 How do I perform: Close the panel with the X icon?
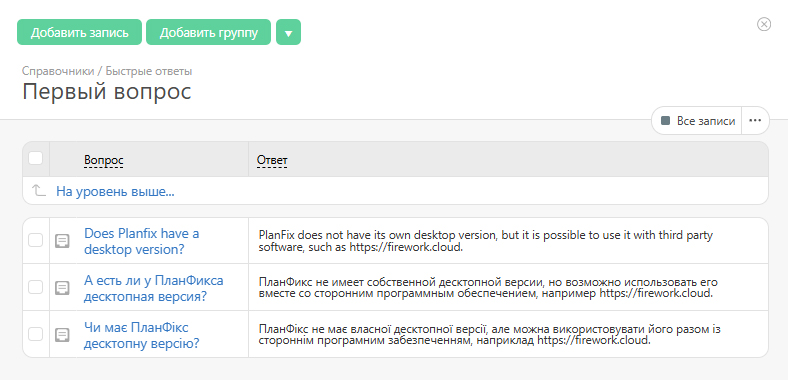pyautogui.click(x=763, y=24)
